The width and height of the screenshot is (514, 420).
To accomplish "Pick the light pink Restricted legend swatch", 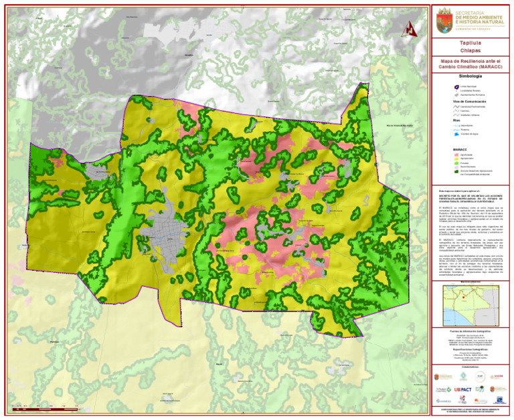I will pyautogui.click(x=456, y=167).
